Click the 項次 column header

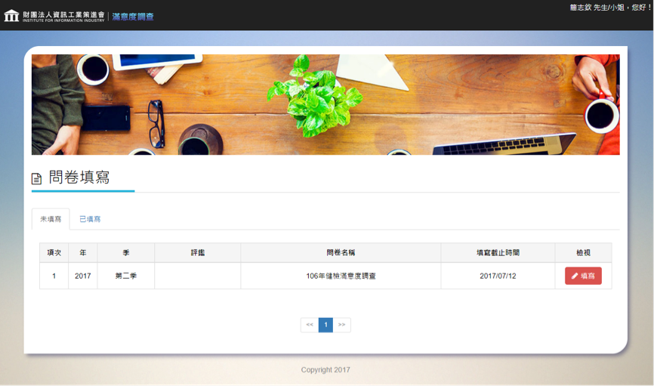[54, 252]
